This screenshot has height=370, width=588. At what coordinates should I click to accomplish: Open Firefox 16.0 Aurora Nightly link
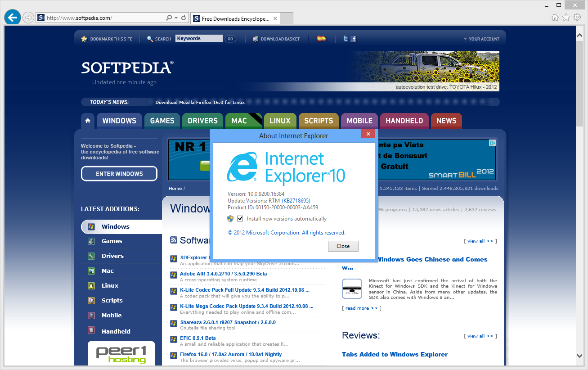click(231, 355)
